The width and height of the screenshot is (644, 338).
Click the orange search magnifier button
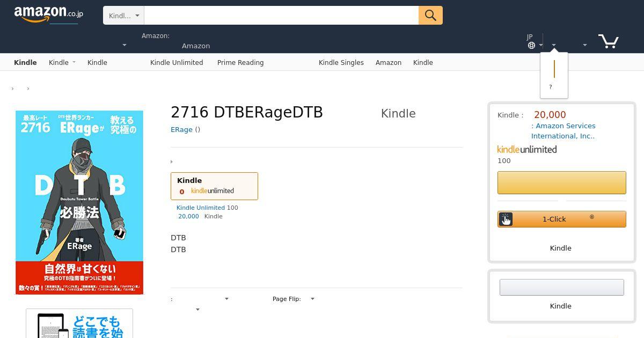430,15
